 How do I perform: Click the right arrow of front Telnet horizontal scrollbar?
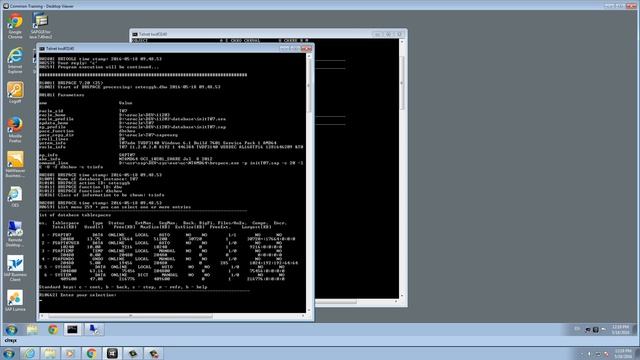(x=303, y=316)
